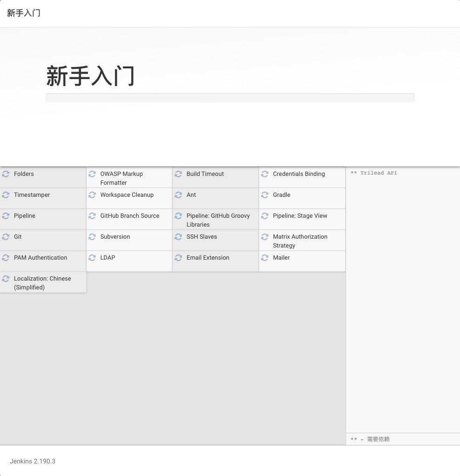The height and width of the screenshot is (476, 460).
Task: Click the Email Extension plugin text
Action: pos(208,258)
